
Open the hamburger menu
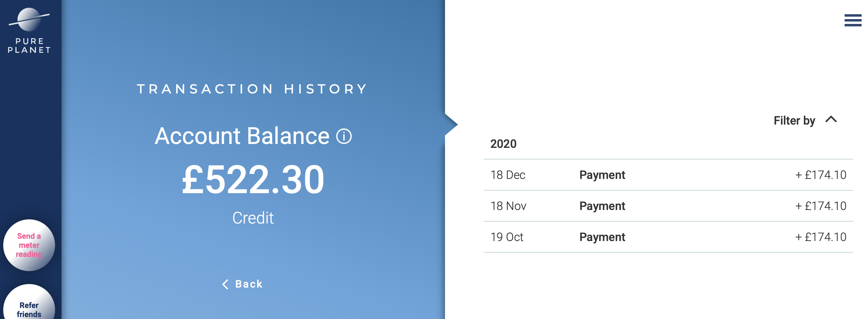click(x=852, y=20)
